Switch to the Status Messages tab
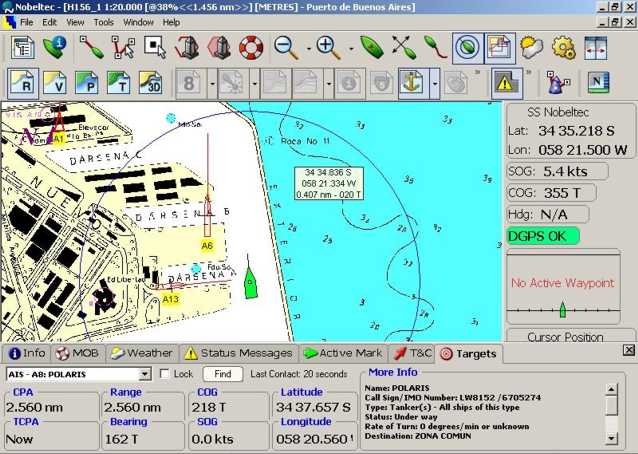The height and width of the screenshot is (454, 638). click(x=239, y=353)
